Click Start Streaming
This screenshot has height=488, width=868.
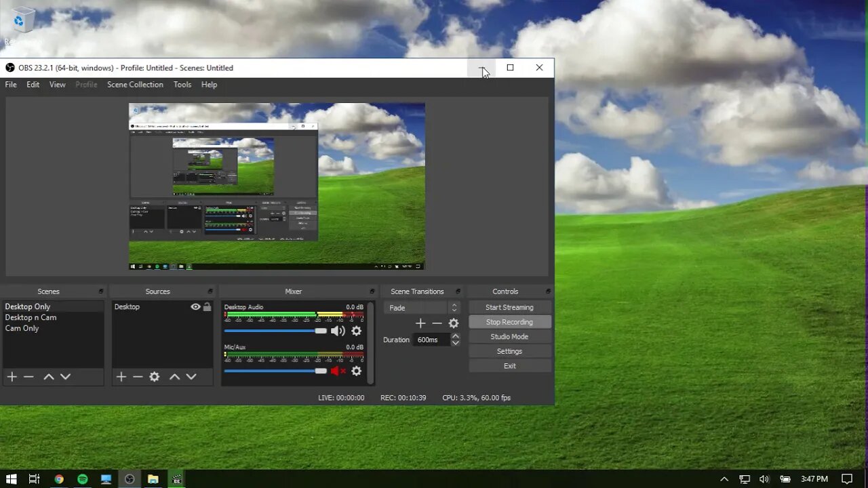click(x=509, y=308)
